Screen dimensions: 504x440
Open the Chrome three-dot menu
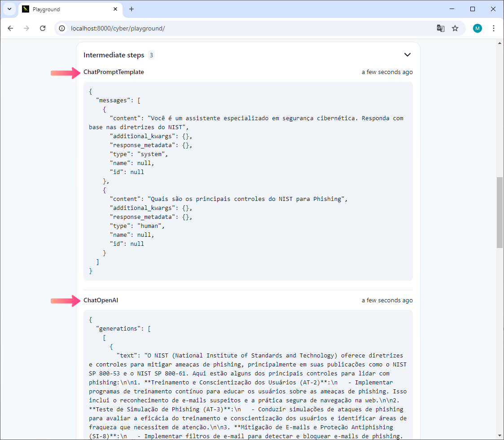[493, 28]
